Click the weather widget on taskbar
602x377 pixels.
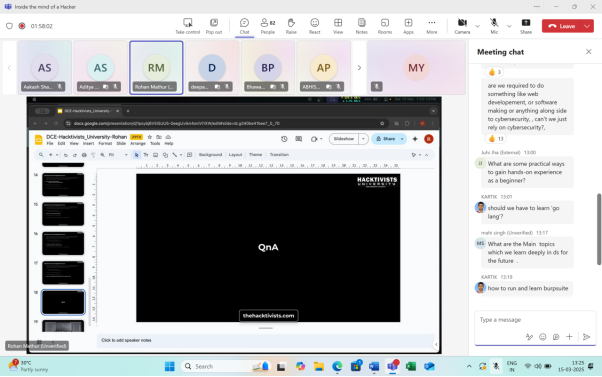[29, 366]
